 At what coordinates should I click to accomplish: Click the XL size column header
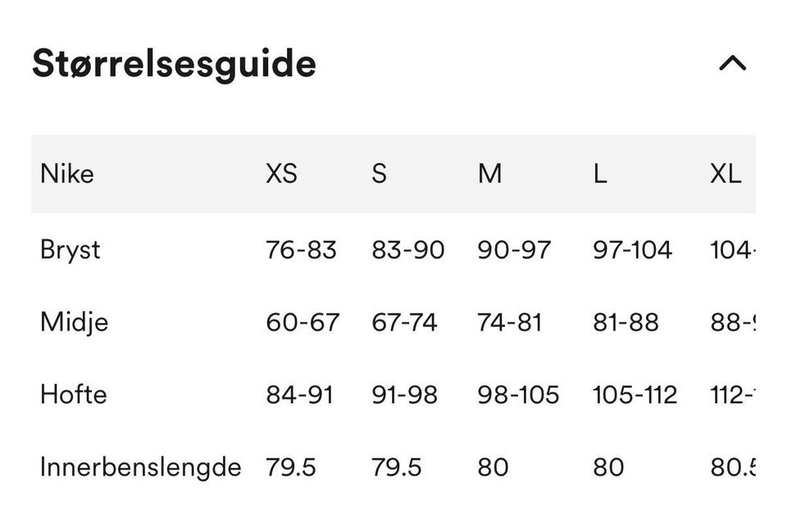pos(726,174)
